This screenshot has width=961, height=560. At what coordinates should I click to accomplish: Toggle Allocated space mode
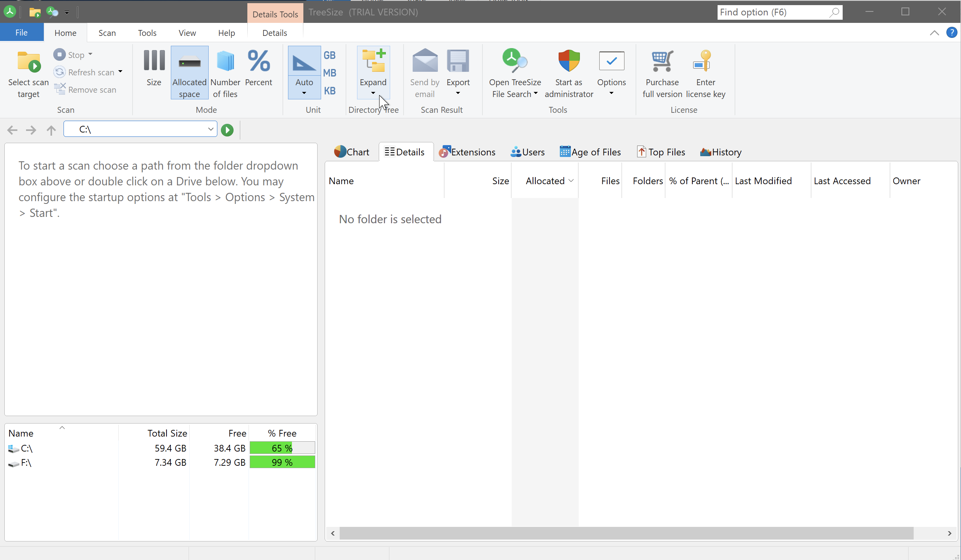[x=189, y=72]
